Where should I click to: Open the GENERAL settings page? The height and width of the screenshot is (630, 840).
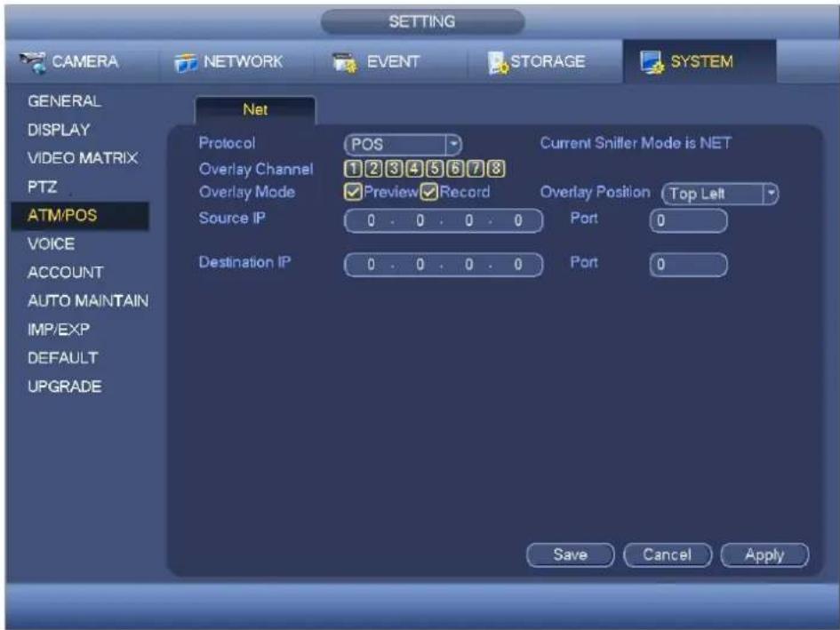coord(64,101)
